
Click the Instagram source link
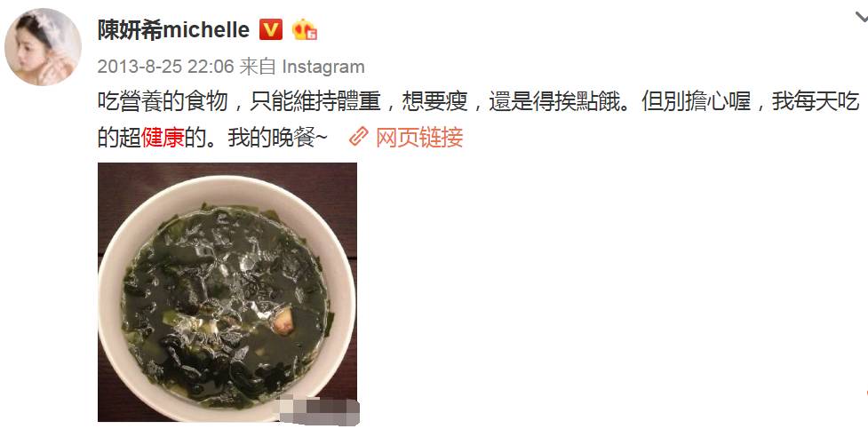tap(323, 67)
